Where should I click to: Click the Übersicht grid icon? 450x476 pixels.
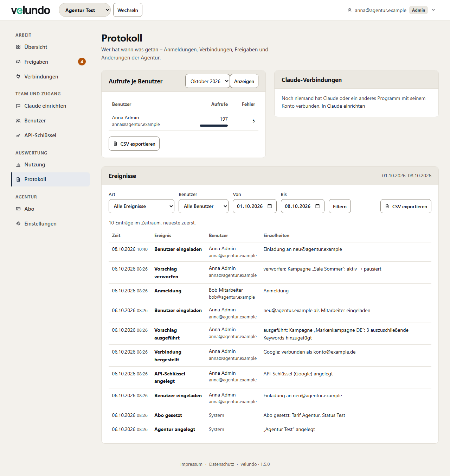(x=18, y=47)
